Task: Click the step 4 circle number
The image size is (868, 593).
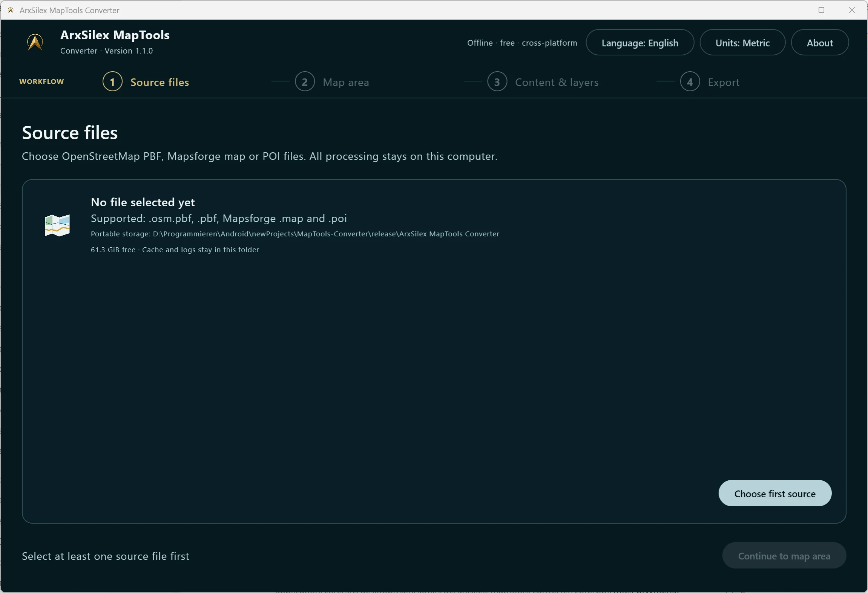Action: tap(690, 81)
